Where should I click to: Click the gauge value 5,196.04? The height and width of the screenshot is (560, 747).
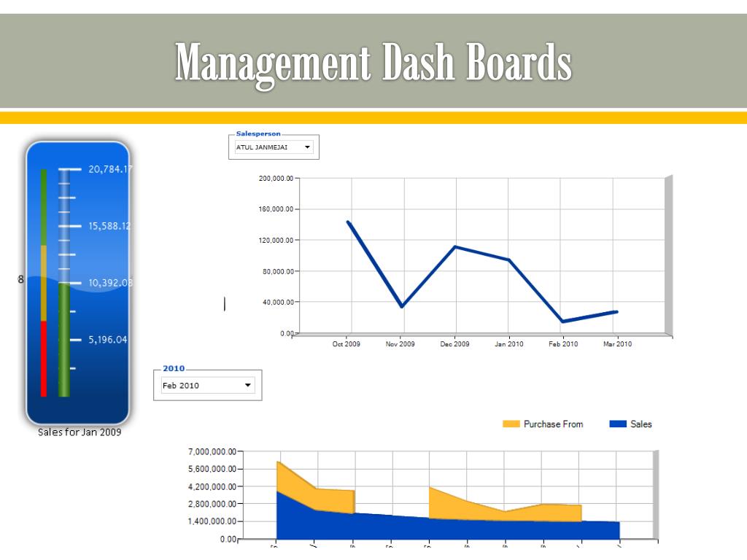(x=108, y=340)
